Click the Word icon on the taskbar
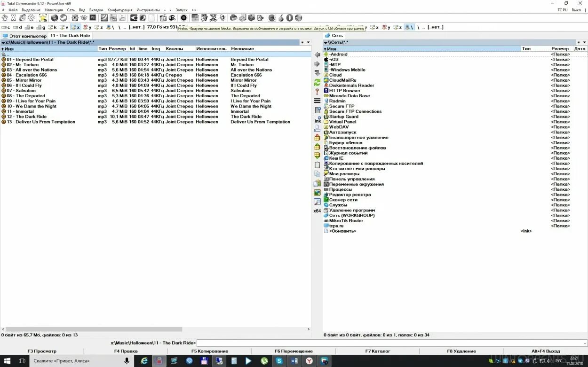 [x=294, y=361]
